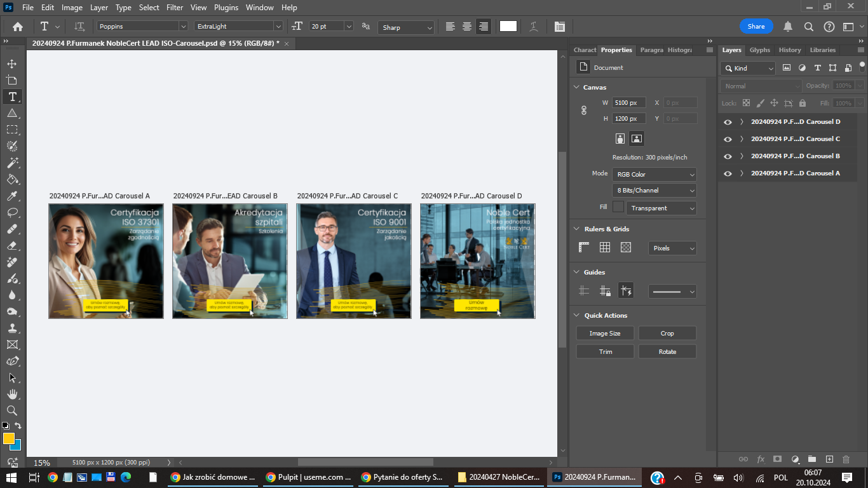Click right-align text icon in options bar
Screen dimensions: 868x488
click(x=484, y=27)
